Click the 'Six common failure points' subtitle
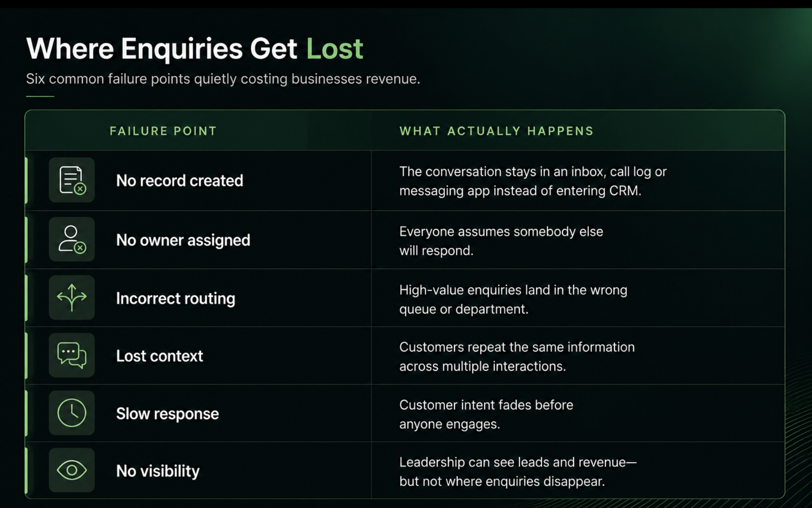The image size is (812, 508). [x=223, y=79]
